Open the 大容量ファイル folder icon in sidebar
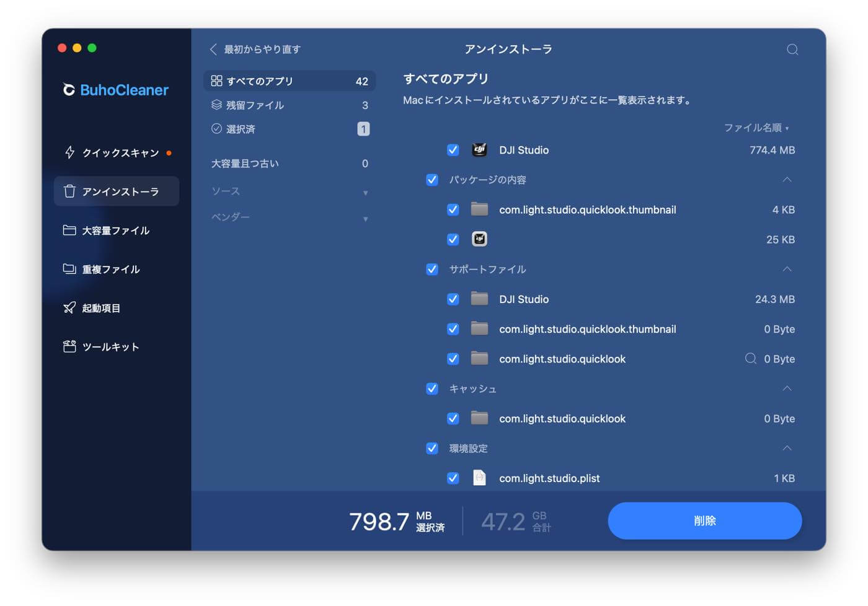This screenshot has width=868, height=606. (70, 230)
